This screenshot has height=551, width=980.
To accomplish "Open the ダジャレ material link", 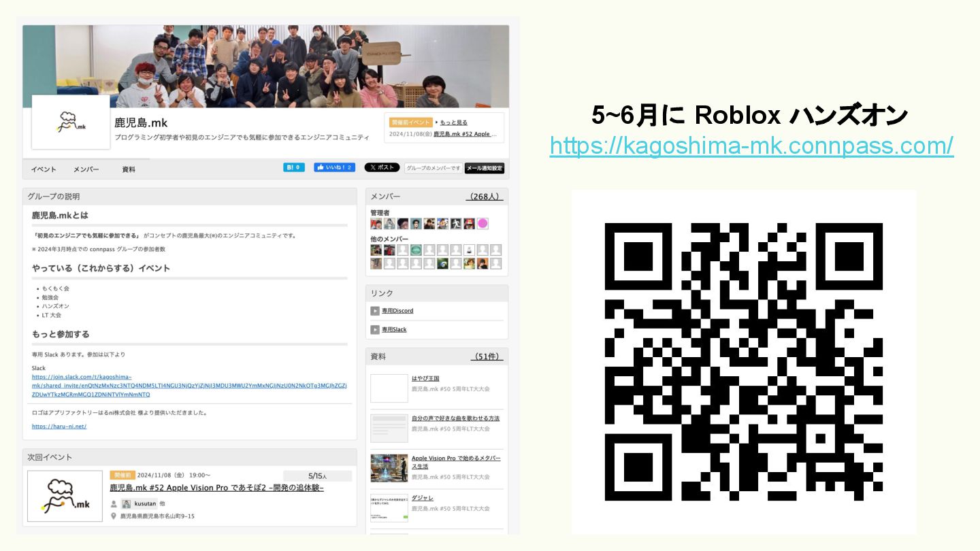I will pos(423,498).
